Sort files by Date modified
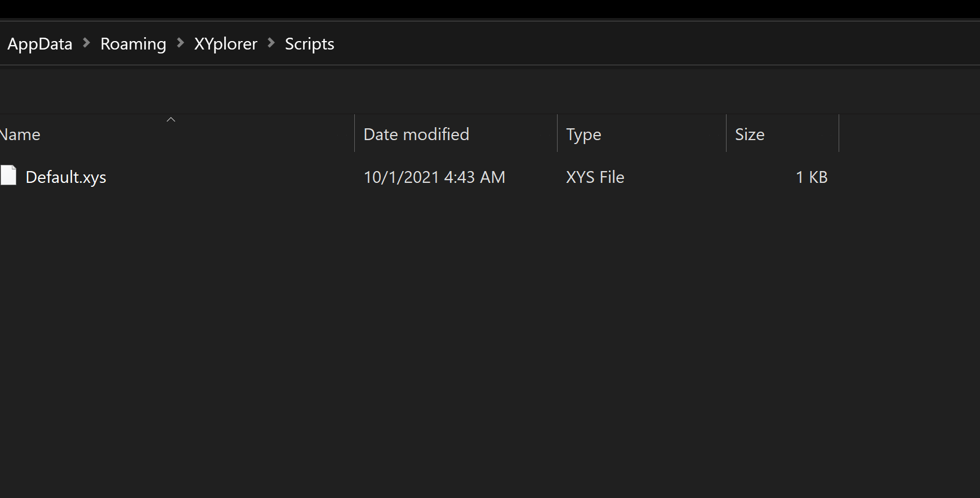The image size is (980, 498). click(x=416, y=134)
